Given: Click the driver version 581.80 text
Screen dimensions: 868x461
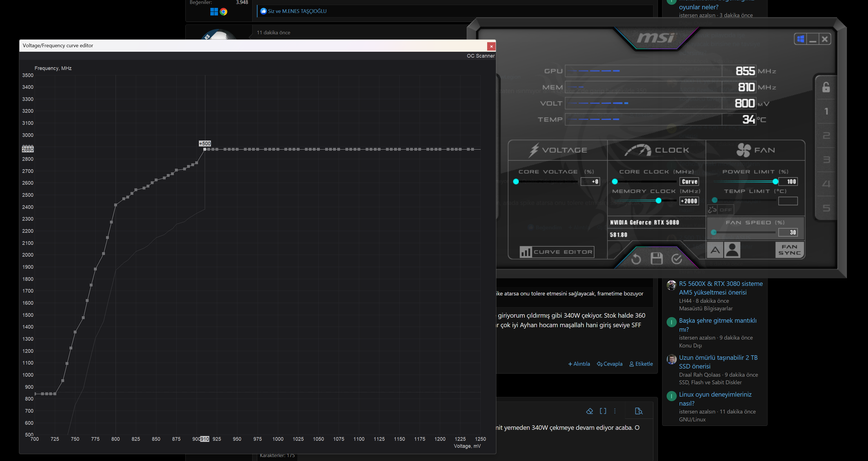Looking at the screenshot, I should coord(619,235).
